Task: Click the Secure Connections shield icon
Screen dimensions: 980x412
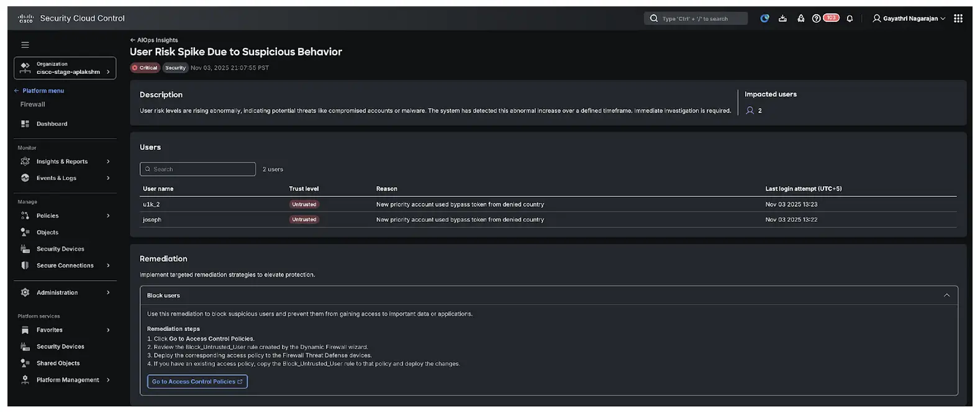Action: [x=25, y=266]
